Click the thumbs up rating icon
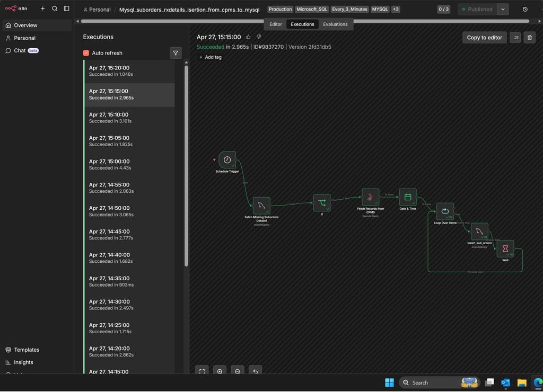 [248, 37]
